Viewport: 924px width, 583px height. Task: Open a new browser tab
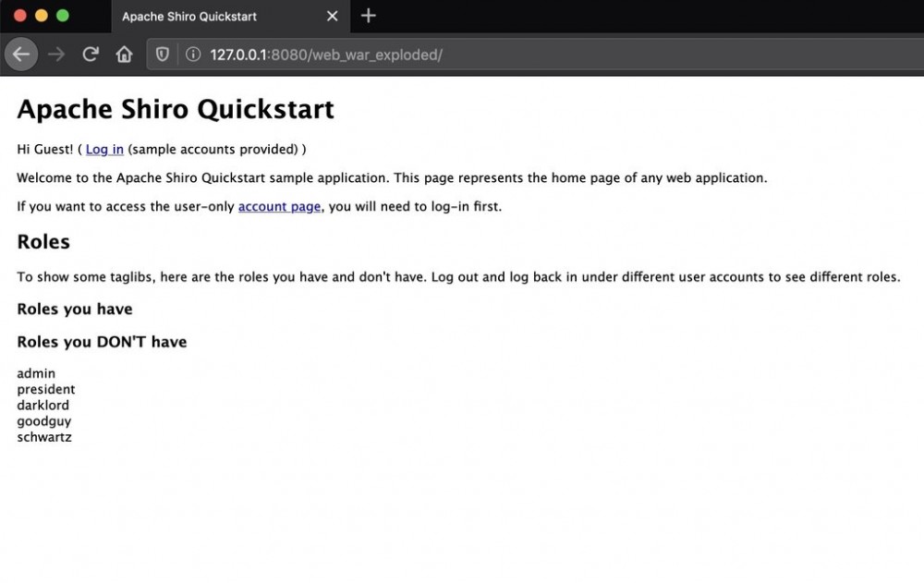pos(368,16)
